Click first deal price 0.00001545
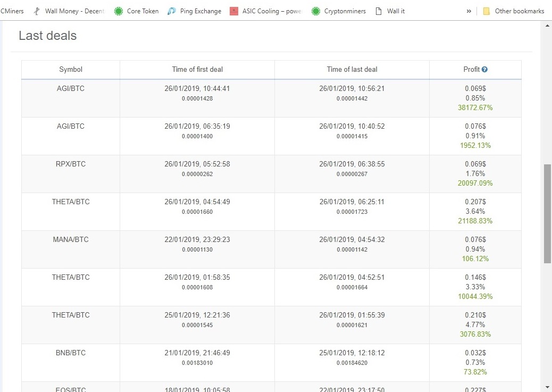Image resolution: width=552 pixels, height=392 pixels. (x=197, y=325)
